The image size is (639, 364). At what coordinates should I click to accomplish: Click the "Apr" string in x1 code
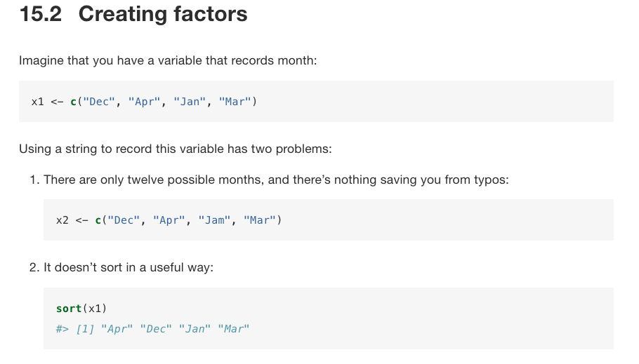pyautogui.click(x=144, y=102)
